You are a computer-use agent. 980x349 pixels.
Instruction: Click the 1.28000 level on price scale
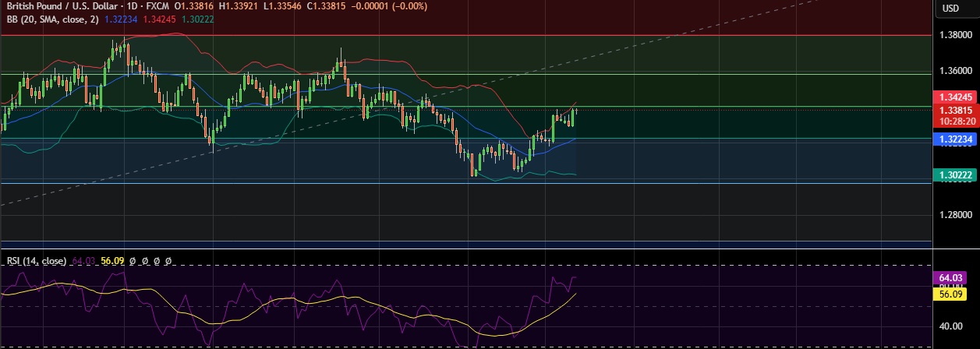pos(955,215)
